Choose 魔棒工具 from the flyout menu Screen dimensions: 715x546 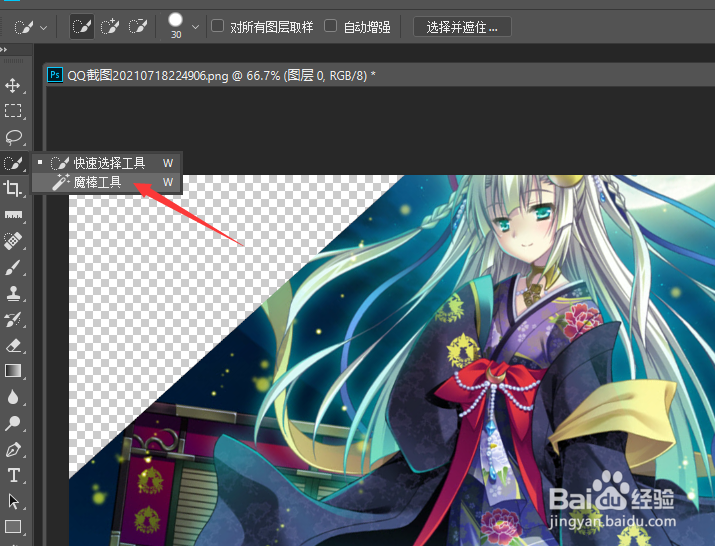tap(106, 182)
